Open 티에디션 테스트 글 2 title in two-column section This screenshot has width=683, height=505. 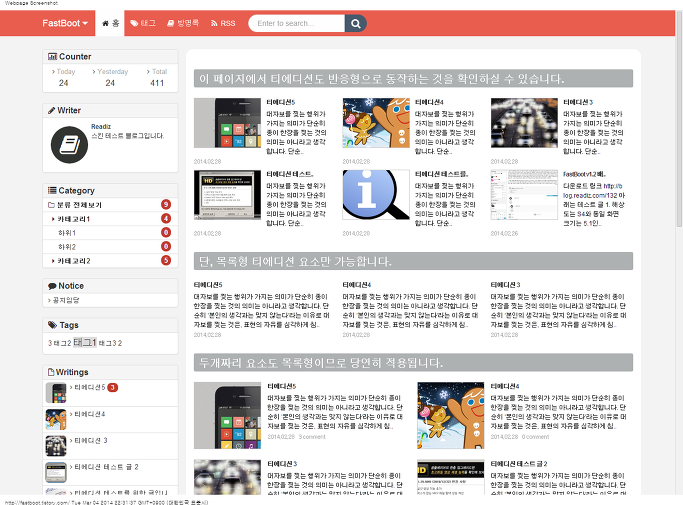(519, 464)
